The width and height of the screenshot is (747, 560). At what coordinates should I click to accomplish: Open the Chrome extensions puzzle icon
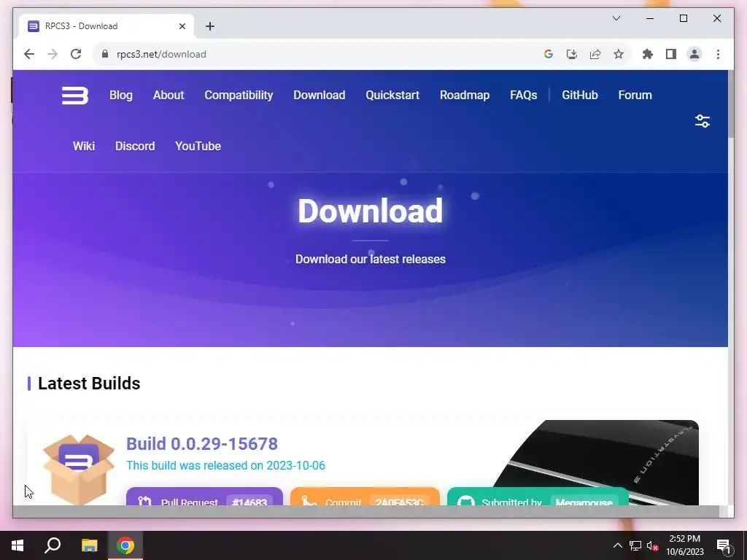tap(648, 54)
